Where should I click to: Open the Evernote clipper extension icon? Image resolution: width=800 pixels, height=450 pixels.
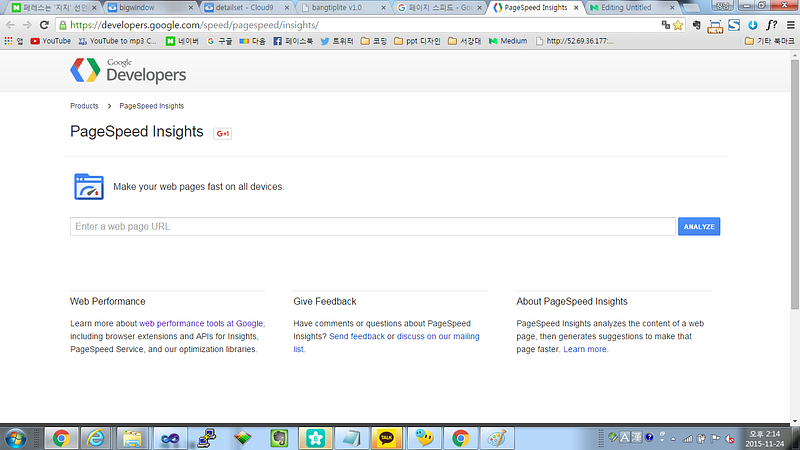pos(696,25)
